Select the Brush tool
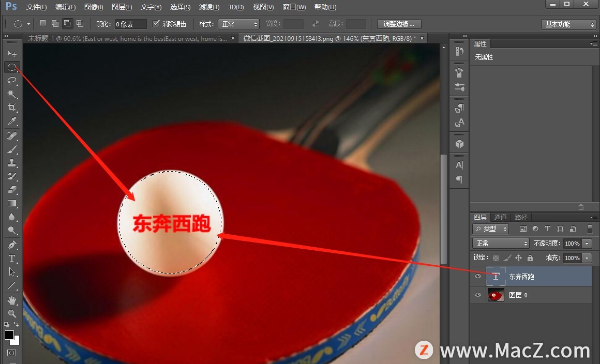 pyautogui.click(x=12, y=149)
